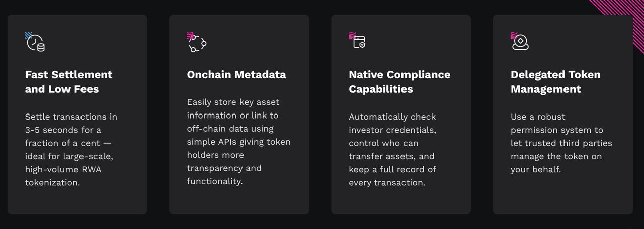Click the '3-5 seconds for a' text line
Image resolution: width=644 pixels, height=229 pixels.
tap(63, 130)
